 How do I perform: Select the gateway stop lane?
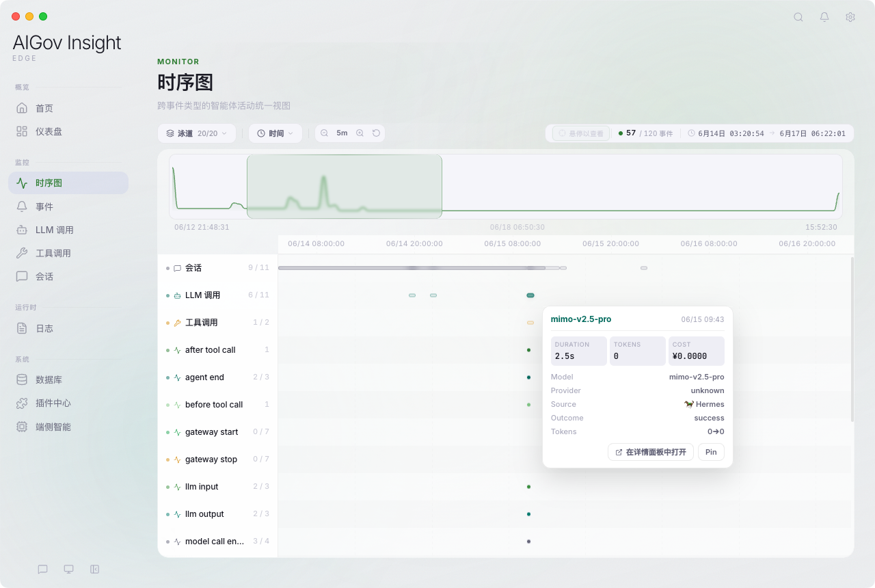217,459
